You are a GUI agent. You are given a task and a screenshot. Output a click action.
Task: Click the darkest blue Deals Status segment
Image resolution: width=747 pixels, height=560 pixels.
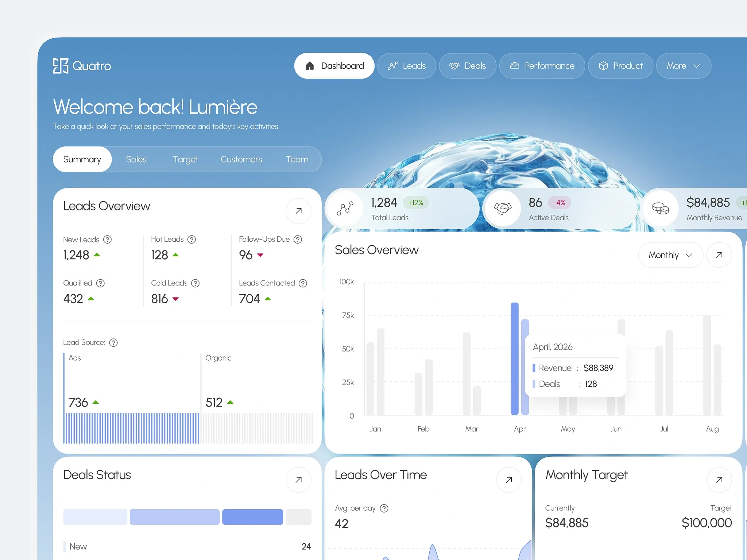tap(252, 517)
